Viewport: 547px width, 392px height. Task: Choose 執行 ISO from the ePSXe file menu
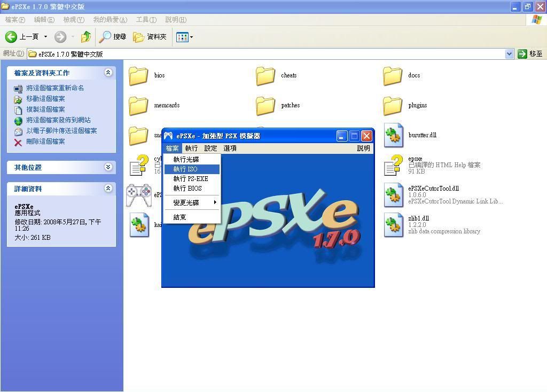[192, 169]
